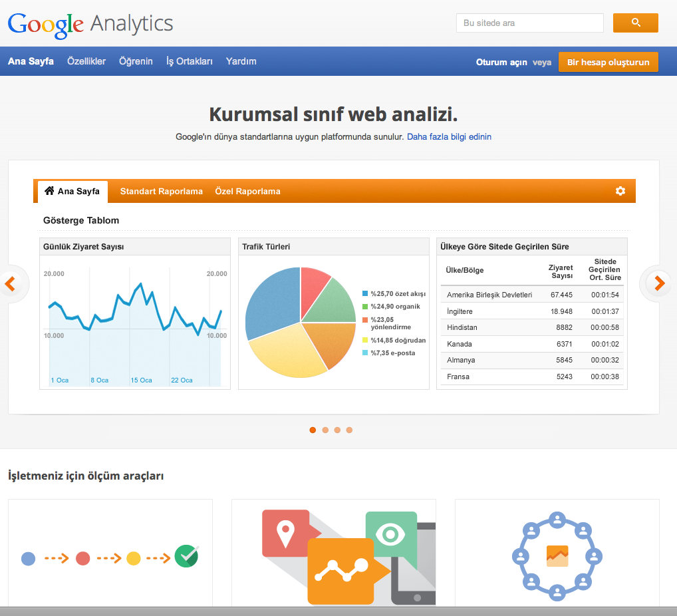Viewport: 677px width, 616px height.
Task: Click the blue özet akışı legend swatch
Action: point(365,294)
